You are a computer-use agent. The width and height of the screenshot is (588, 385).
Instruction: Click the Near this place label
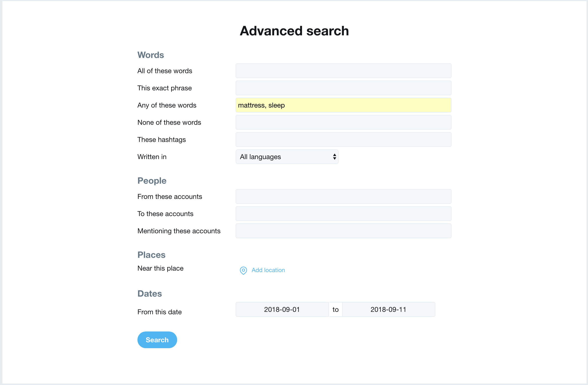pos(160,268)
